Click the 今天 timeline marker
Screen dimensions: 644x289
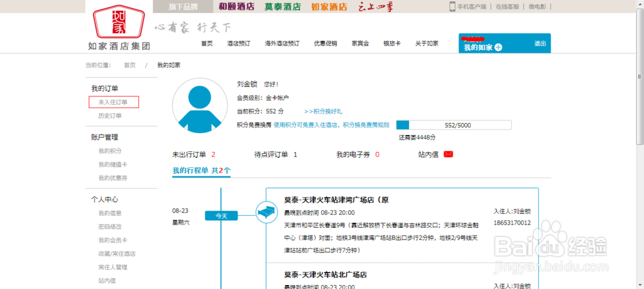click(222, 216)
